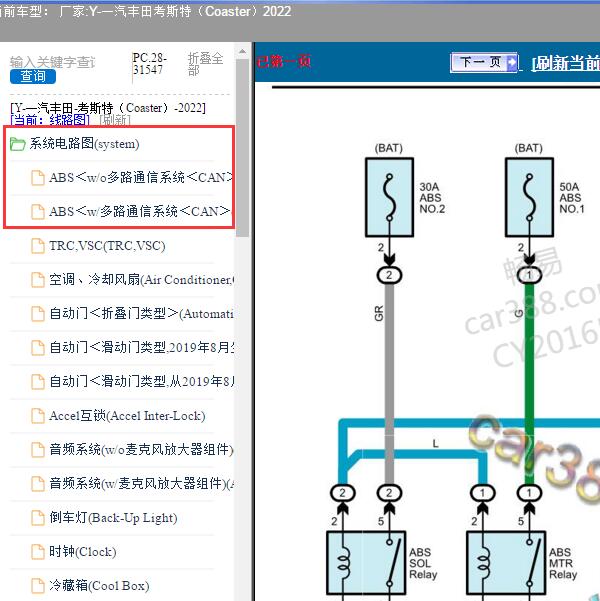Open 空调、冷却风扇 Air Conditioner entry
Image resolution: width=600 pixels, height=601 pixels.
(x=142, y=280)
